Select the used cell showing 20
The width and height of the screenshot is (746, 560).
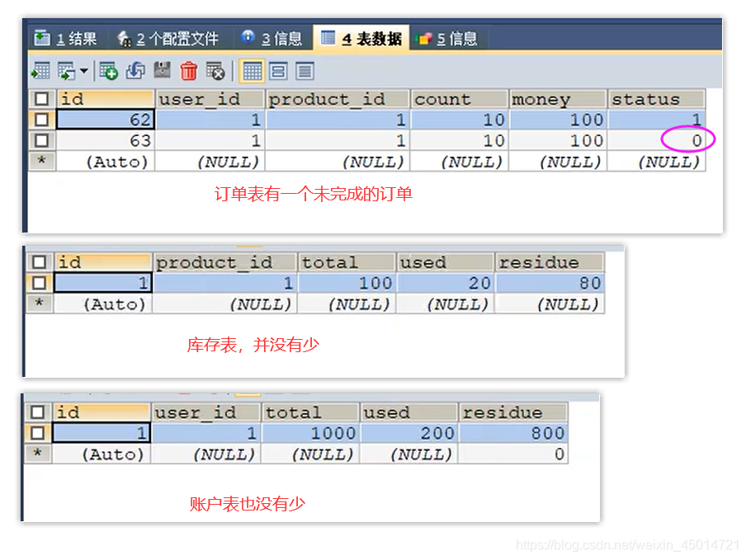click(446, 283)
